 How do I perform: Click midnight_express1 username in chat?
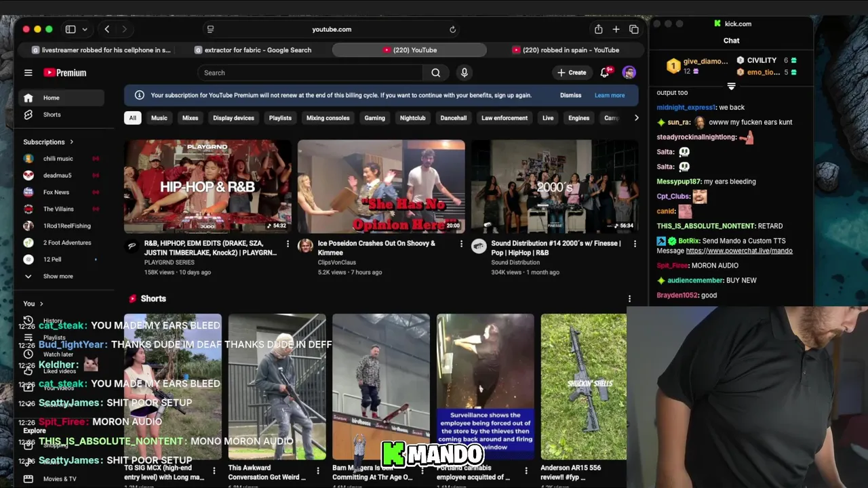686,107
